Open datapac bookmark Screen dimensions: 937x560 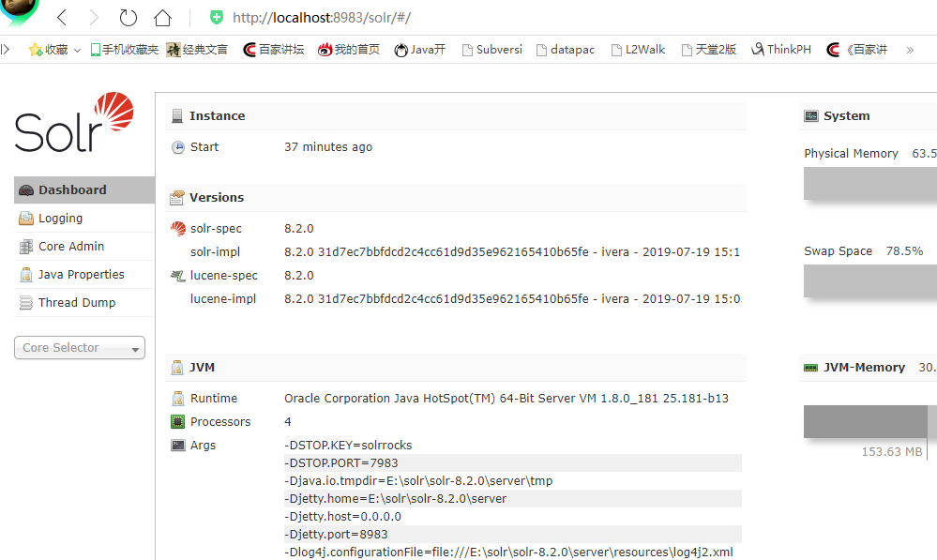[x=566, y=50]
